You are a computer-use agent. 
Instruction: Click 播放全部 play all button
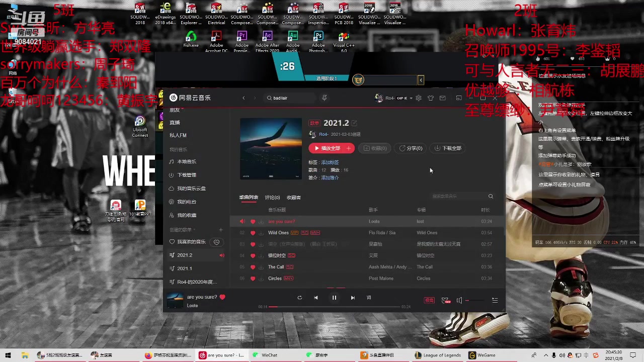pyautogui.click(x=327, y=148)
